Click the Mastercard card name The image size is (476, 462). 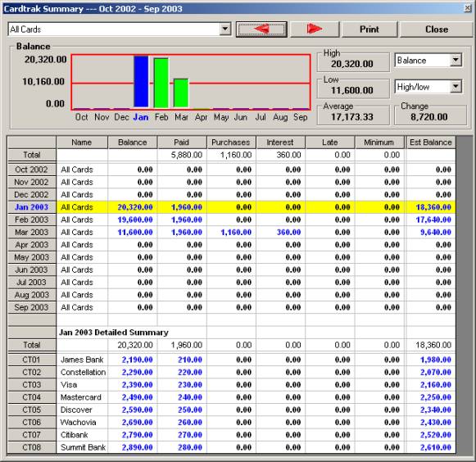(x=81, y=397)
